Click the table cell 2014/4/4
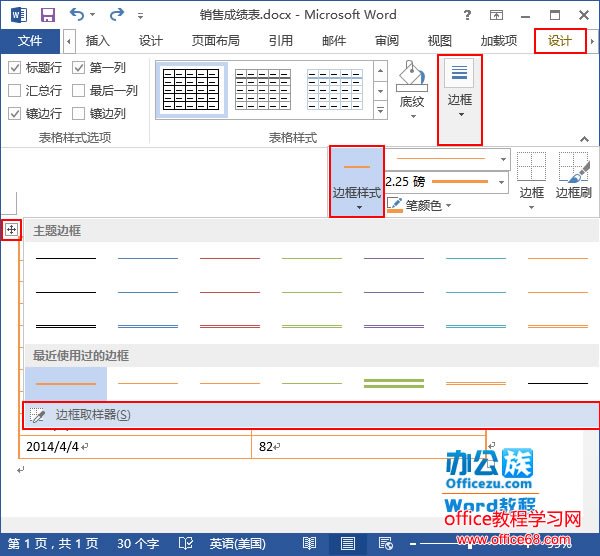Image resolution: width=600 pixels, height=556 pixels. point(135,447)
